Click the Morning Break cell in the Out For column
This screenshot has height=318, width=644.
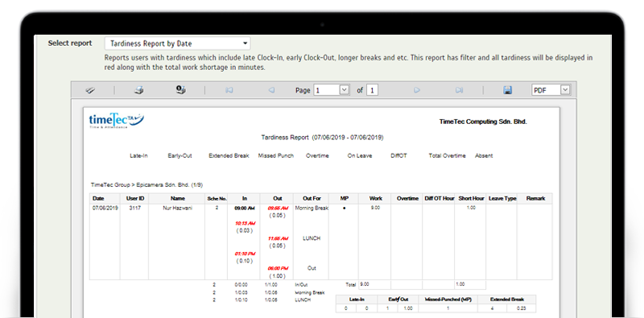pos(312,209)
